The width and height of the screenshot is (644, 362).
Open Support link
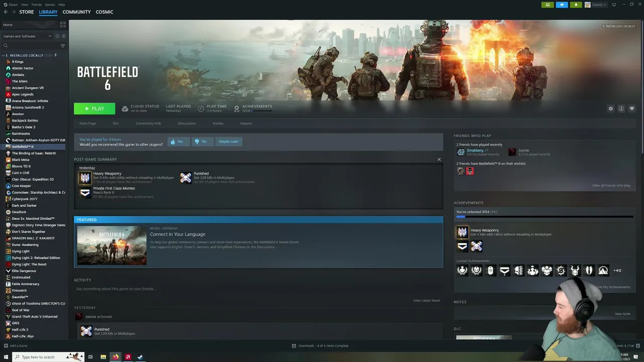click(246, 123)
